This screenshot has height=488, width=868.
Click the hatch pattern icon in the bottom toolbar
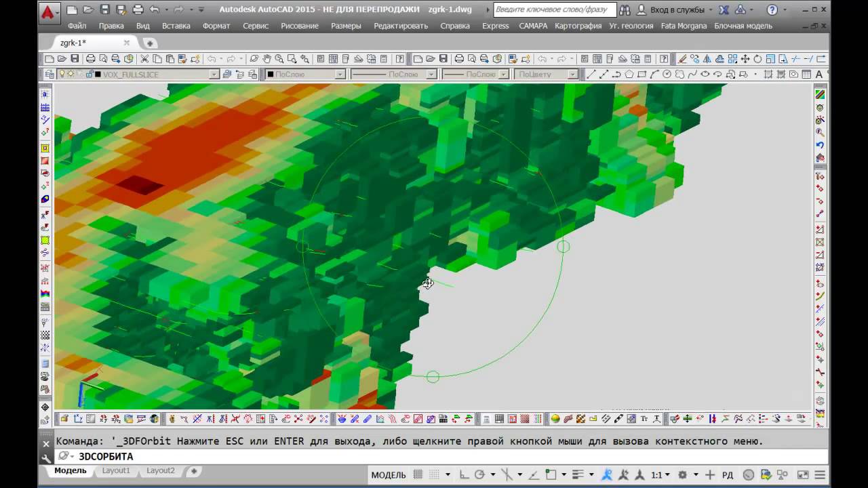525,419
